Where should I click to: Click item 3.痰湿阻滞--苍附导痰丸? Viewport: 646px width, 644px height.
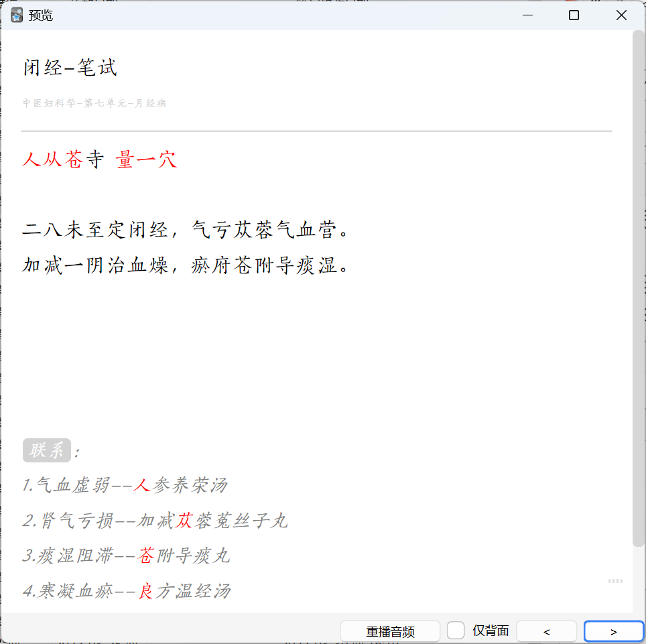(x=126, y=556)
